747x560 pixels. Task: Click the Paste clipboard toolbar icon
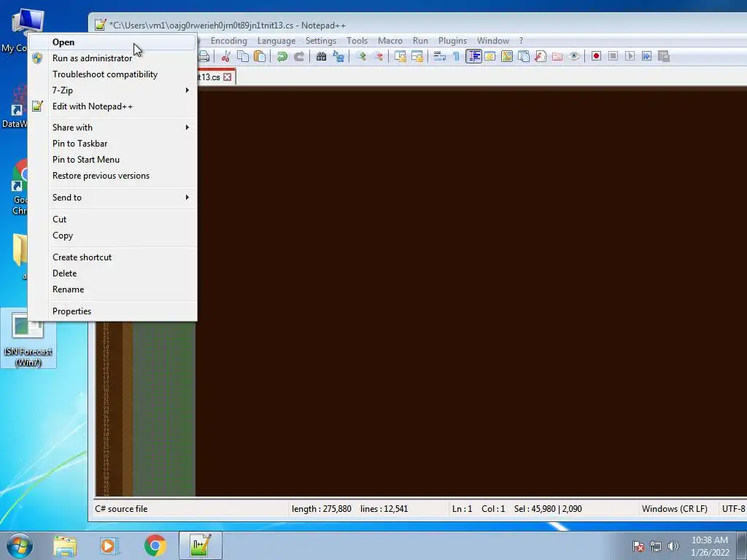pyautogui.click(x=260, y=56)
